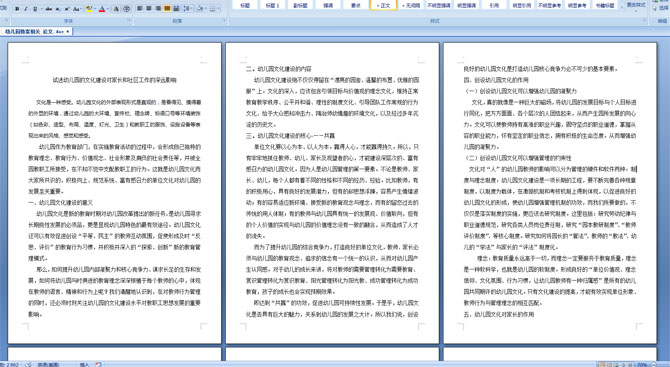Image resolution: width=670 pixels, height=367 pixels.
Task: Click the proofing check icon in status bar
Action: coord(28,364)
